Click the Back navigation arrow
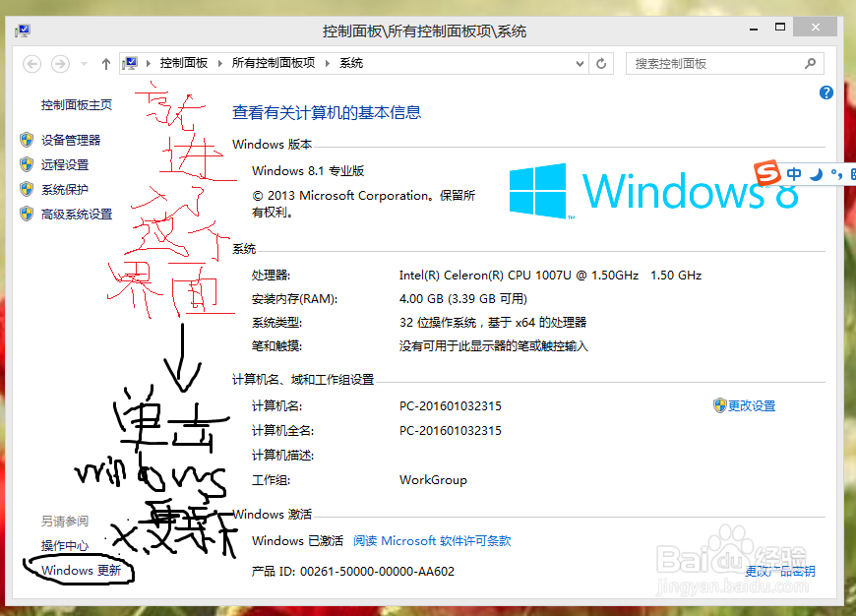 click(32, 64)
